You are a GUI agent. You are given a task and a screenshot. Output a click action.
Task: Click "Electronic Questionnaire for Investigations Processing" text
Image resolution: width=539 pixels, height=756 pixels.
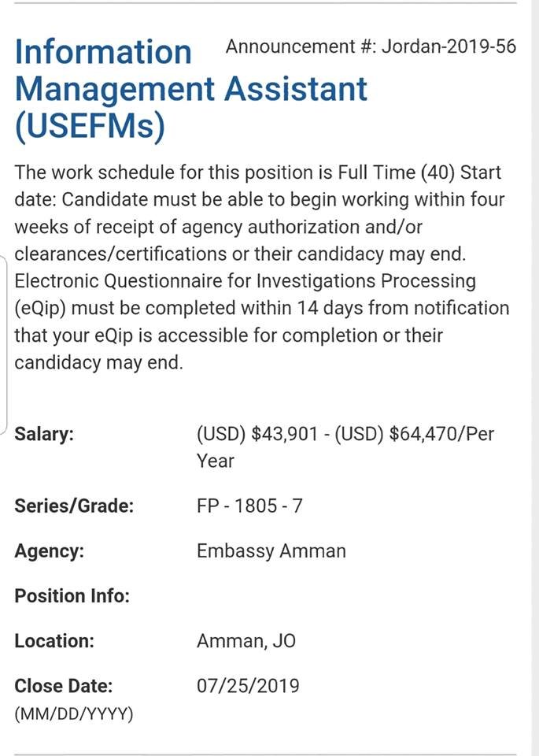click(245, 281)
